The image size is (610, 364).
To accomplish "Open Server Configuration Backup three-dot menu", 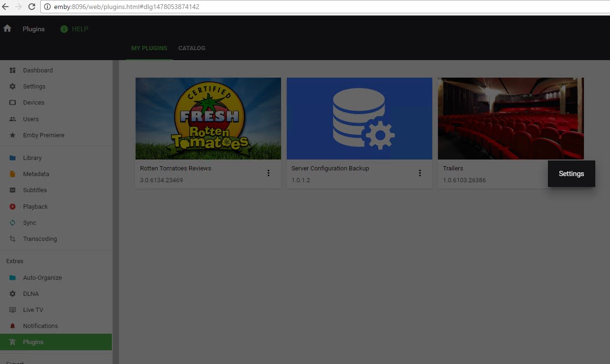I will pyautogui.click(x=419, y=173).
